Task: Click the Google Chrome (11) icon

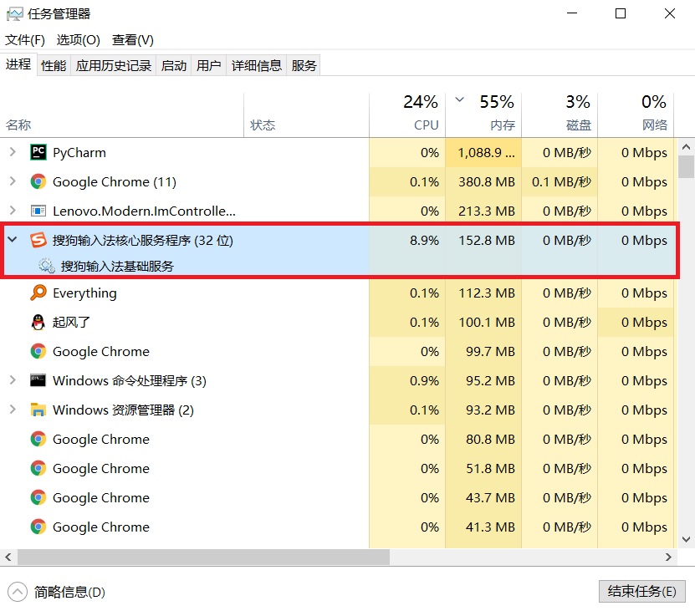Action: [38, 181]
